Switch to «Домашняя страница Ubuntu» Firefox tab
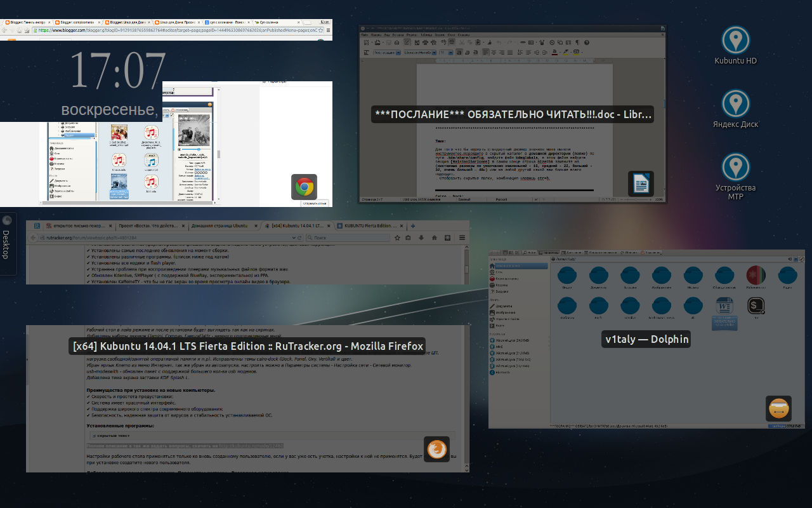 pyautogui.click(x=226, y=225)
